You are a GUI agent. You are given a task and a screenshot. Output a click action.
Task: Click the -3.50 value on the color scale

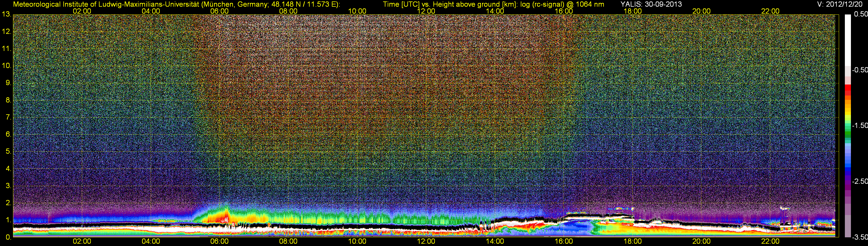[860, 237]
